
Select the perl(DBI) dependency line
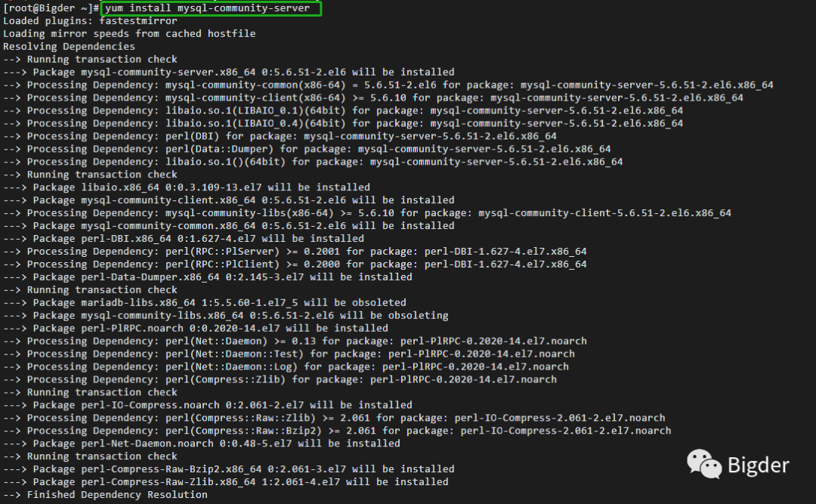tap(280, 136)
